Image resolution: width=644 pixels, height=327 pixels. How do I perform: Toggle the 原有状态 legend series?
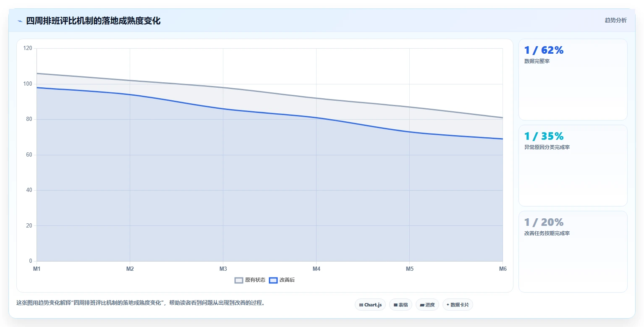pos(250,280)
